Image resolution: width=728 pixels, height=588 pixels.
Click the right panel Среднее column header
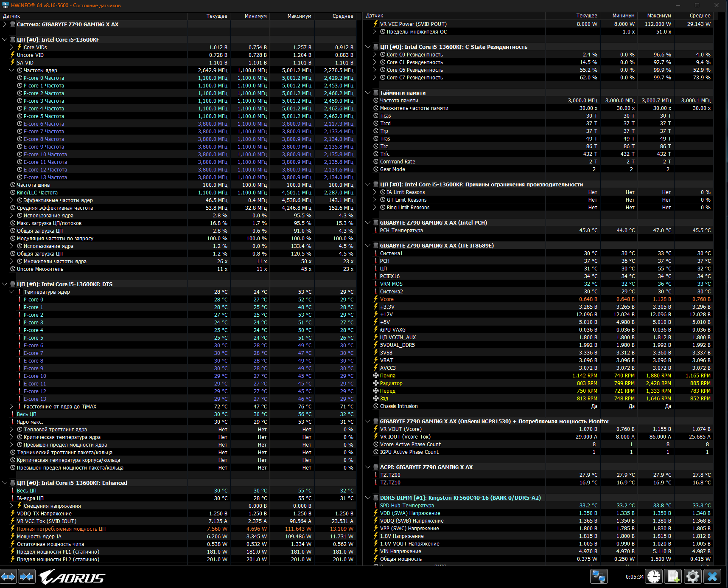(694, 16)
